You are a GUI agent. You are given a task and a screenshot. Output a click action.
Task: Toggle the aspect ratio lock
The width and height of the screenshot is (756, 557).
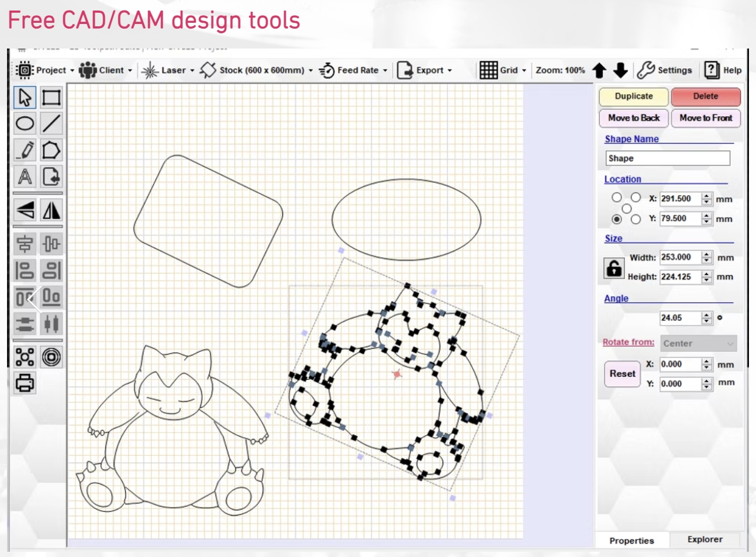point(614,268)
